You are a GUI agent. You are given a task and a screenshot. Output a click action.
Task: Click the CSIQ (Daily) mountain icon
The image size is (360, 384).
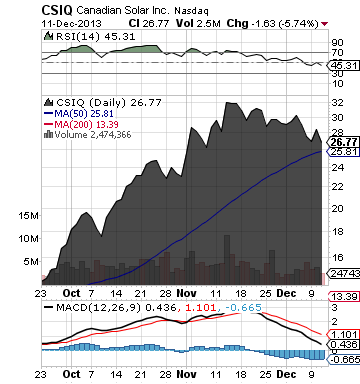coord(49,102)
